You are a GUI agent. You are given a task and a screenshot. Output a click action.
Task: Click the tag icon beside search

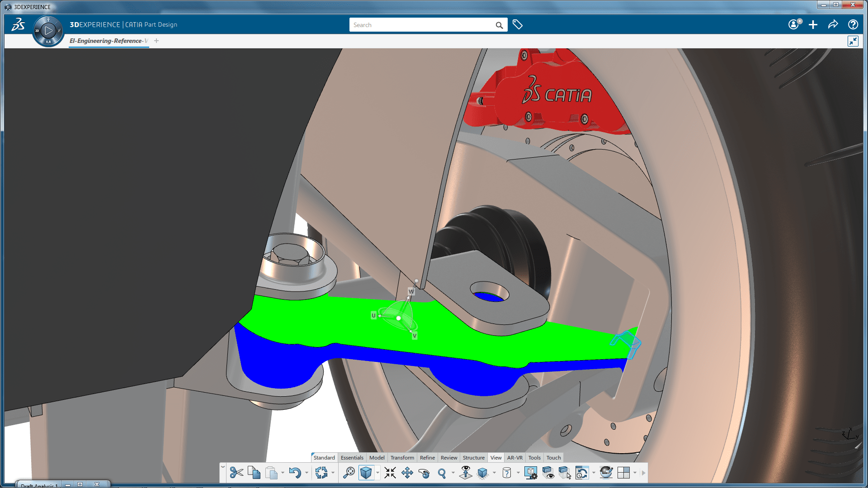(518, 25)
